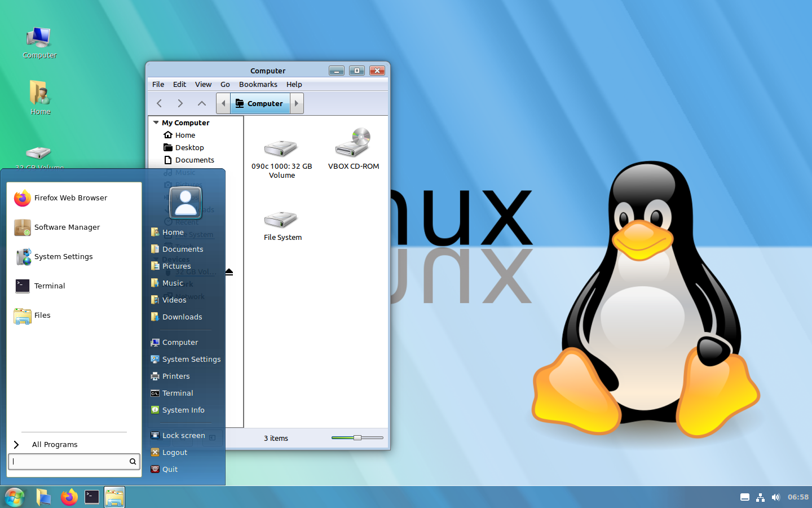Open the network tray icon

(760, 497)
